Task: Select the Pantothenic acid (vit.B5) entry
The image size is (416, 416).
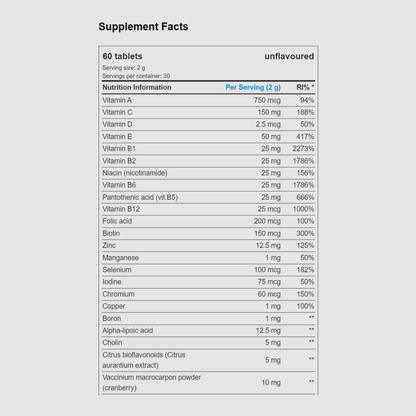Action: click(140, 197)
